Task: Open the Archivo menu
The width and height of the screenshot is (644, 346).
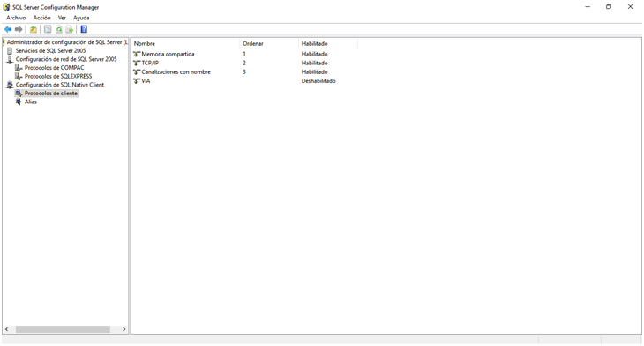Action: [16, 18]
